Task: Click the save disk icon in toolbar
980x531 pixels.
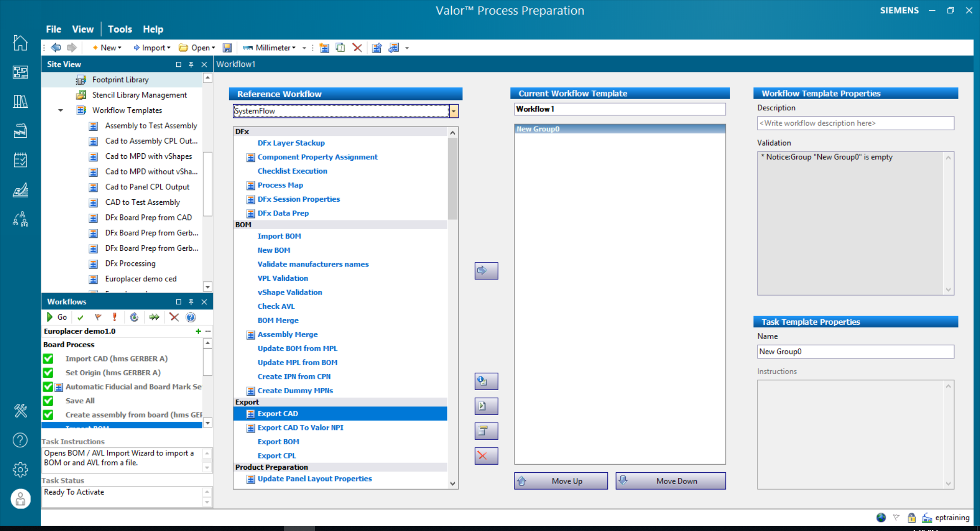Action: click(227, 48)
